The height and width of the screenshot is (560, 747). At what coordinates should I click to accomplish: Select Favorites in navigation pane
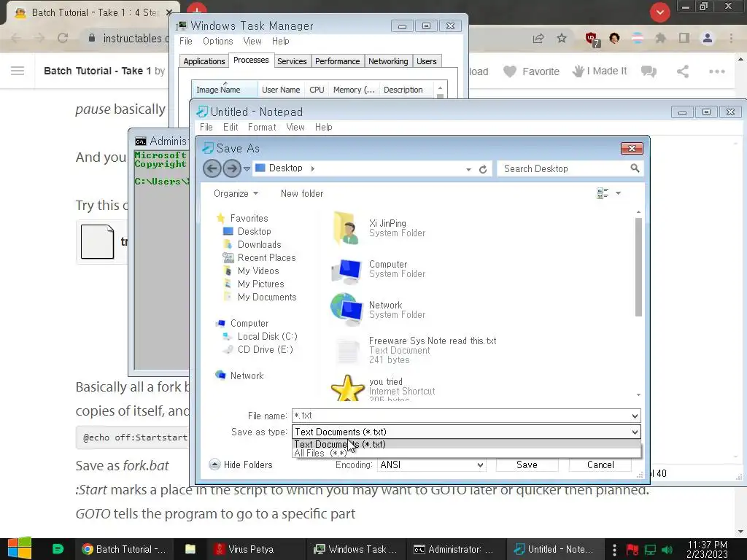tap(249, 218)
